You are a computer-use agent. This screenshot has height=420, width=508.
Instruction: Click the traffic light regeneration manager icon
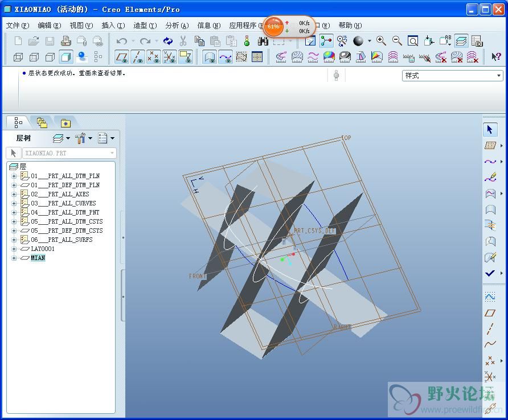click(247, 41)
